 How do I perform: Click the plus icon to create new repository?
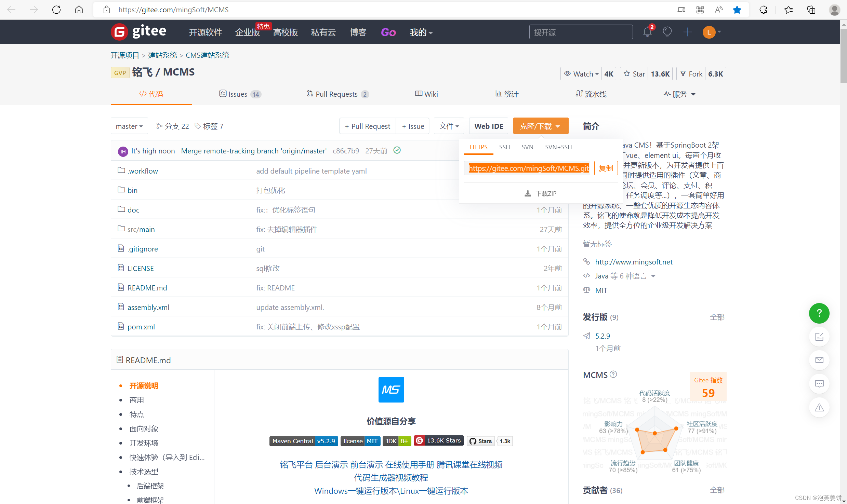click(x=688, y=32)
